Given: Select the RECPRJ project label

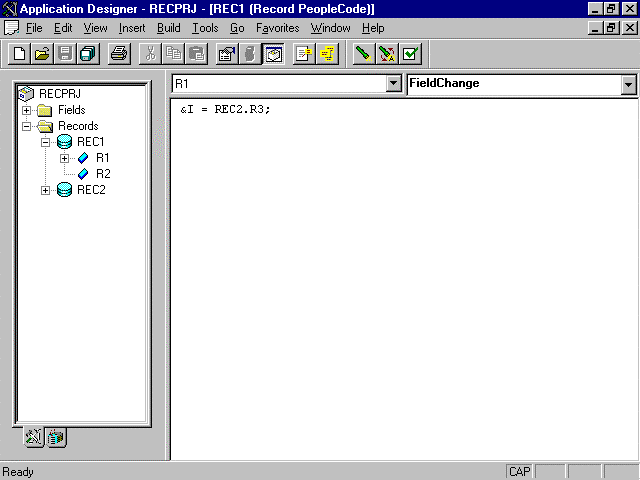Looking at the screenshot, I should (60, 94).
